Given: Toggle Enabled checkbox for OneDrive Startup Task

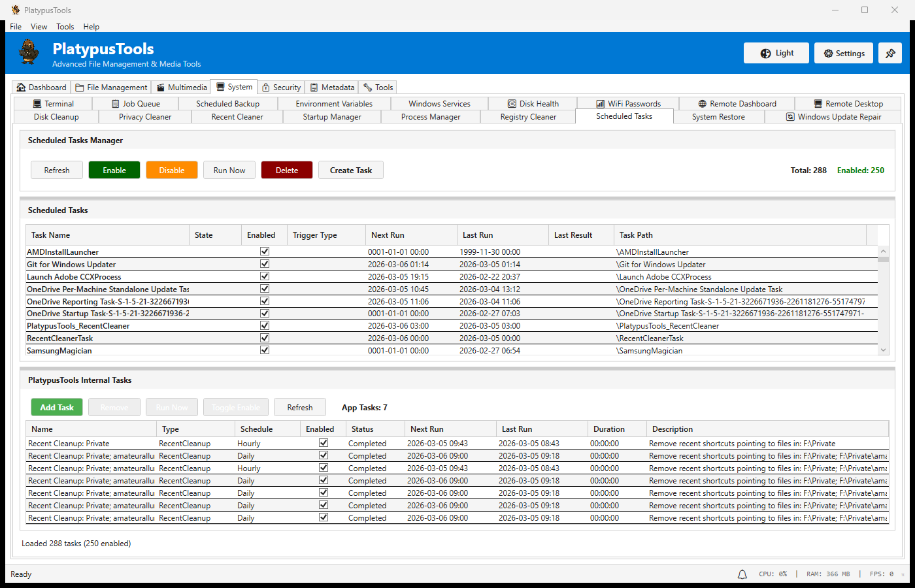Looking at the screenshot, I should point(265,313).
